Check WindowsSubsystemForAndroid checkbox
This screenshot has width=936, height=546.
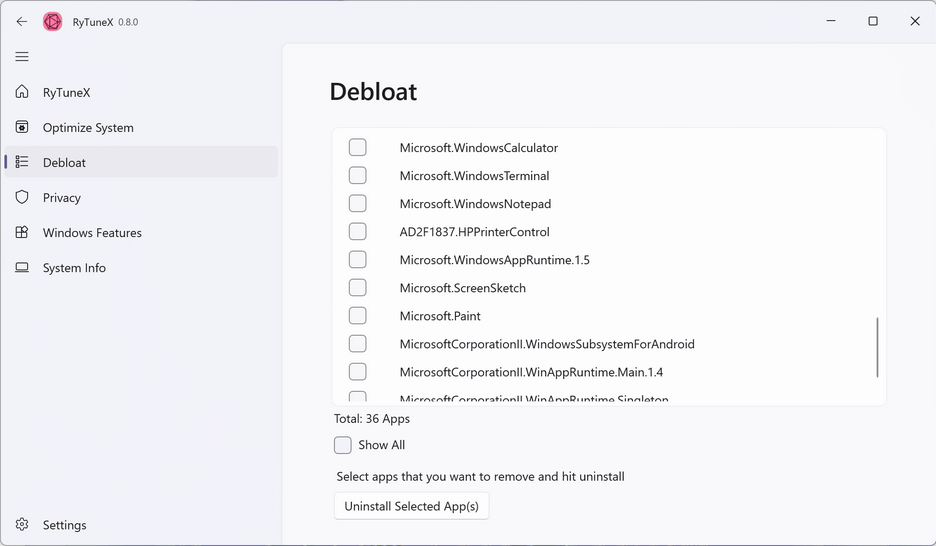[358, 344]
